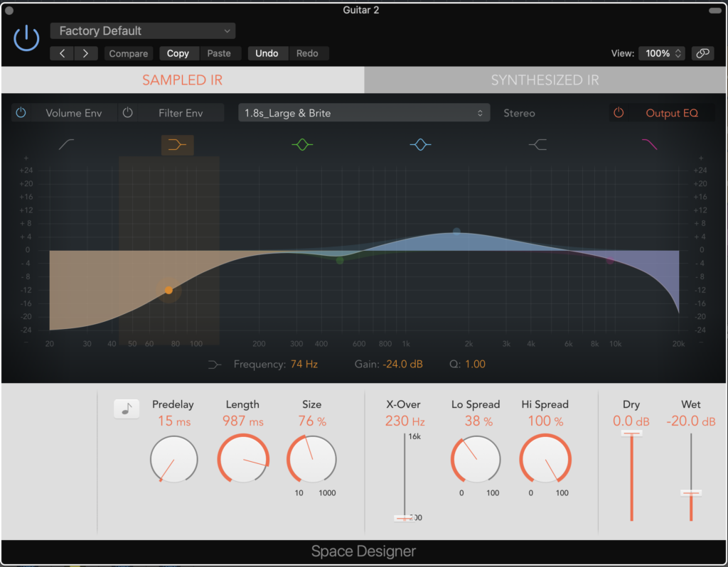Screen dimensions: 728x567
Task: Click the X-Over slider handle
Action: point(405,518)
